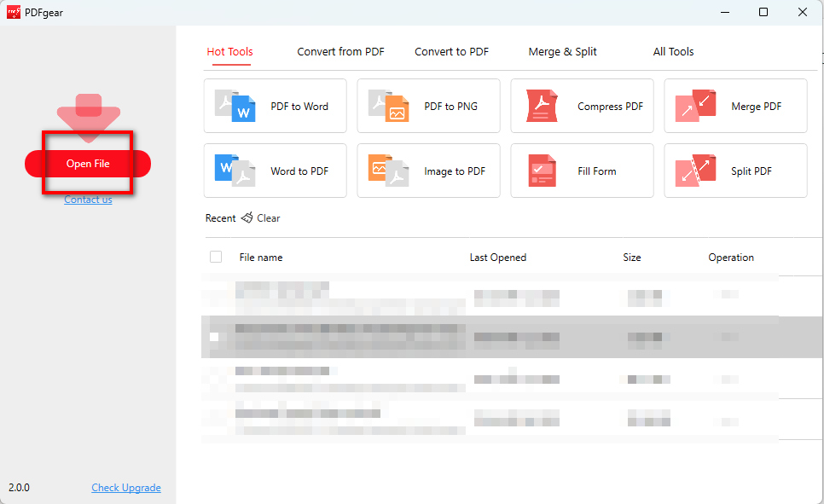
Task: Click the Last Opened column header
Action: (497, 257)
